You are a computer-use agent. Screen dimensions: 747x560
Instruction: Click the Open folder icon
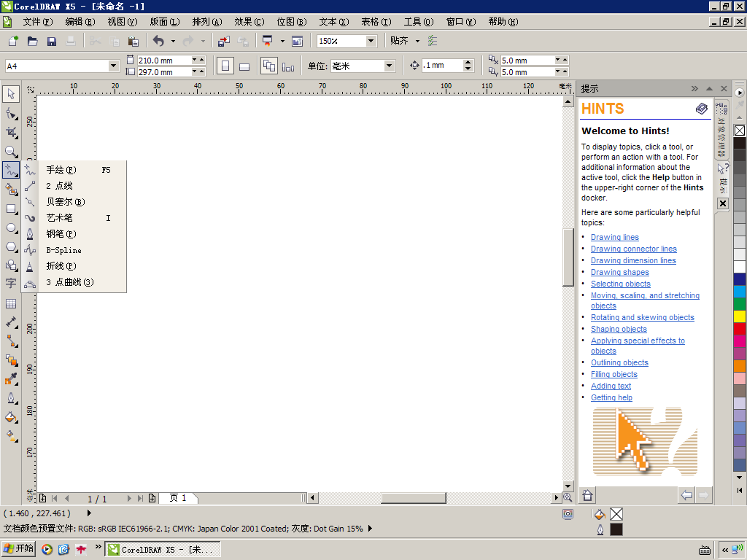tap(32, 41)
